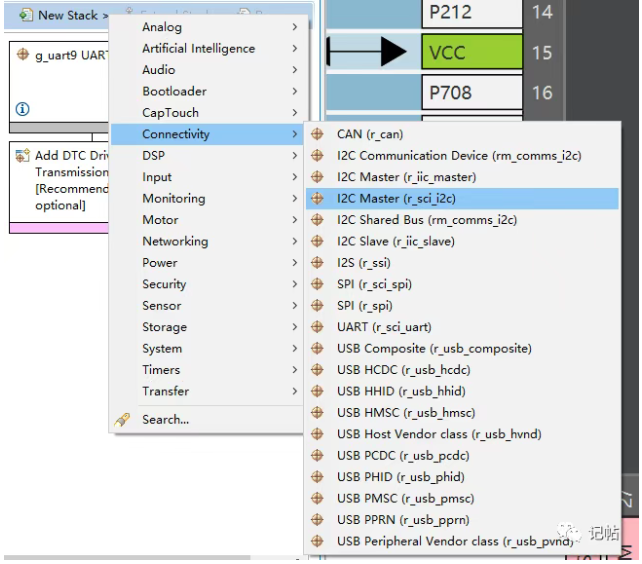Select I2C Master (r_sci_i2c) entry
Image resolution: width=642 pixels, height=564 pixels.
[x=462, y=198]
